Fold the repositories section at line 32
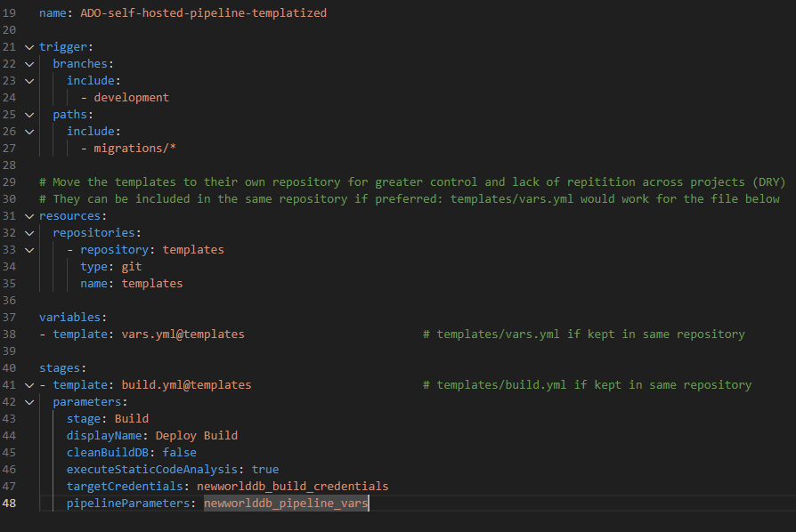This screenshot has width=796, height=532. click(x=29, y=233)
